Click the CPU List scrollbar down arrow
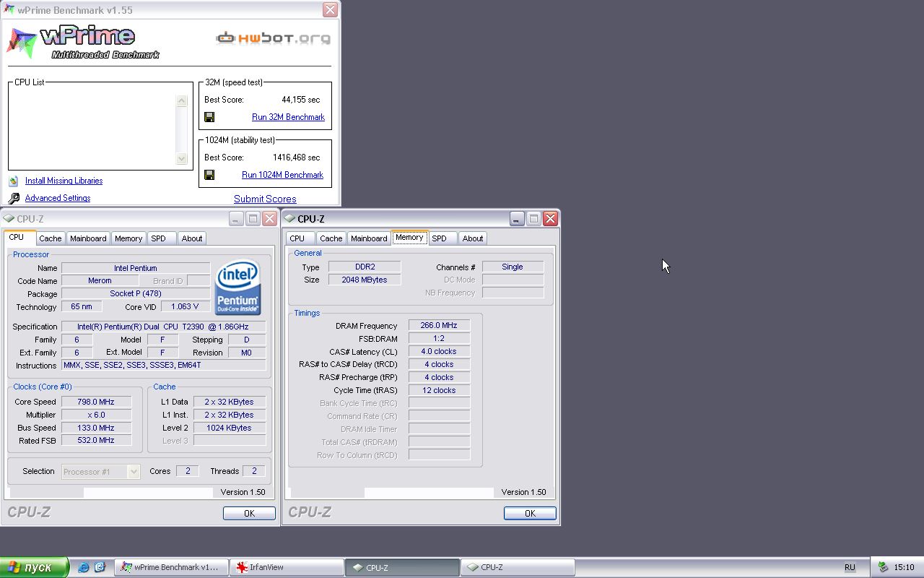 [182, 159]
